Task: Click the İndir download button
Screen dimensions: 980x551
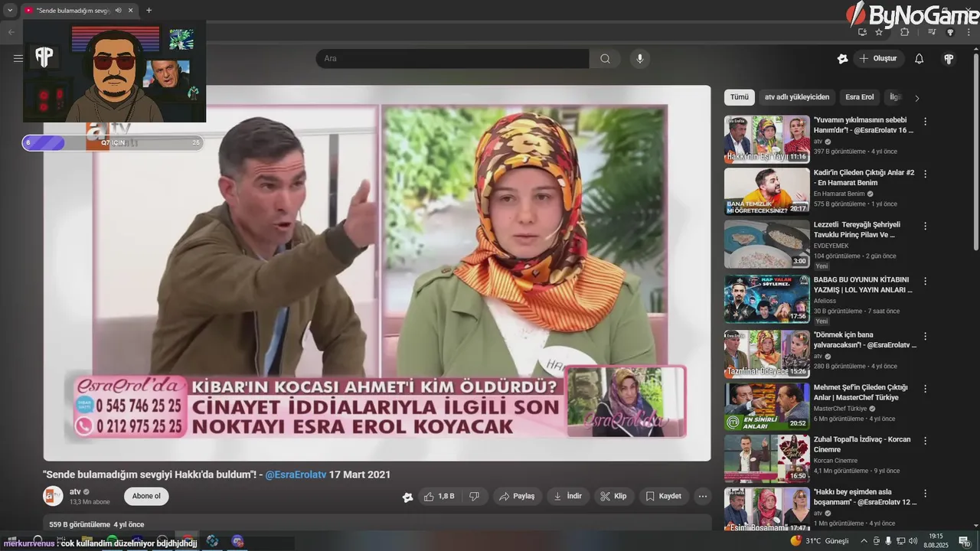Action: coord(567,496)
